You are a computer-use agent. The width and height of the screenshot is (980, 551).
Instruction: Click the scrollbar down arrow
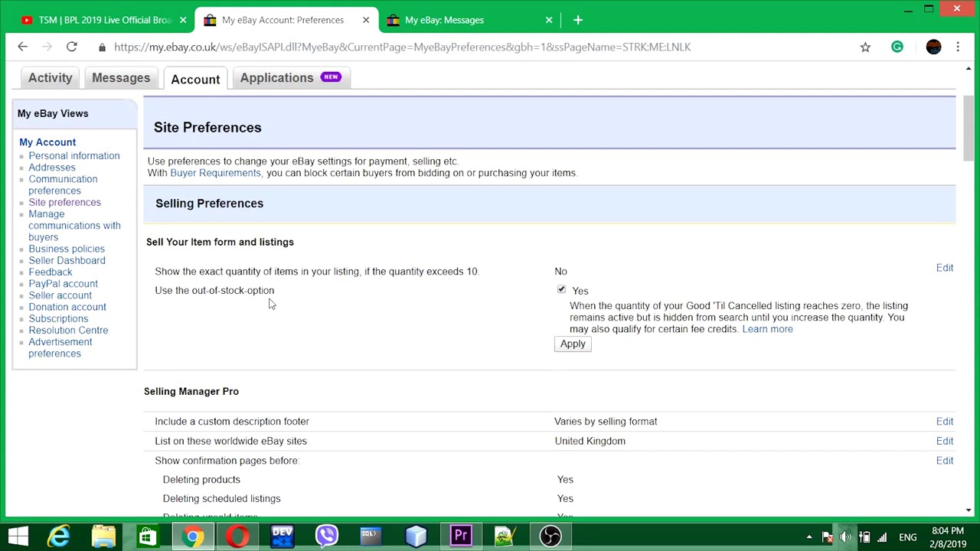pyautogui.click(x=969, y=510)
